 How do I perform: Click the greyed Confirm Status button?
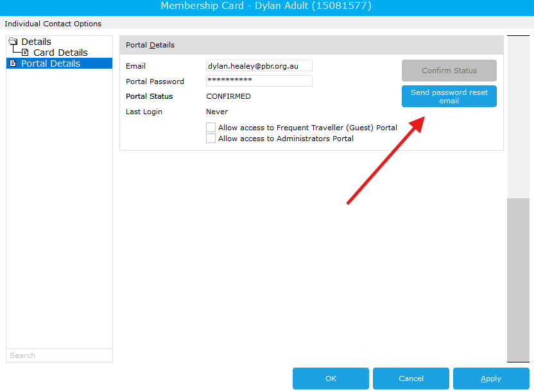tap(449, 71)
